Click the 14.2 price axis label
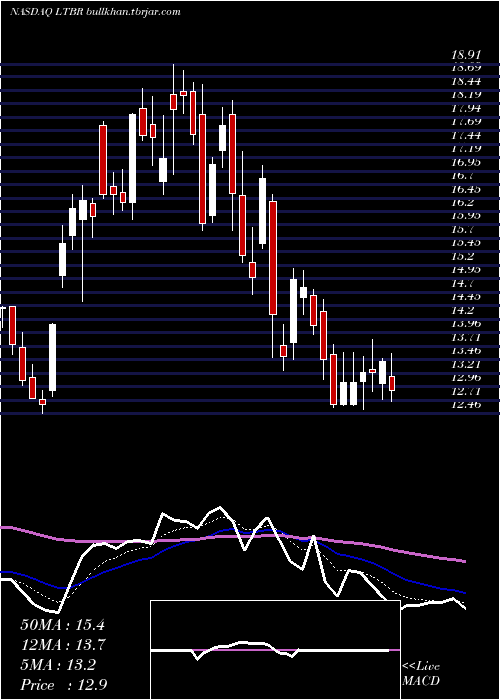500x700 pixels. [463, 310]
